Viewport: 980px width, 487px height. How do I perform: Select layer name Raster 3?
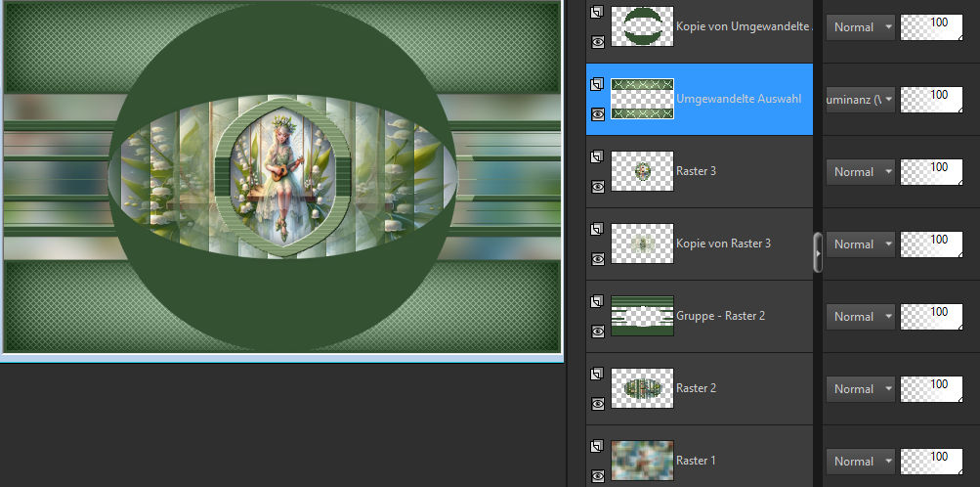click(696, 171)
